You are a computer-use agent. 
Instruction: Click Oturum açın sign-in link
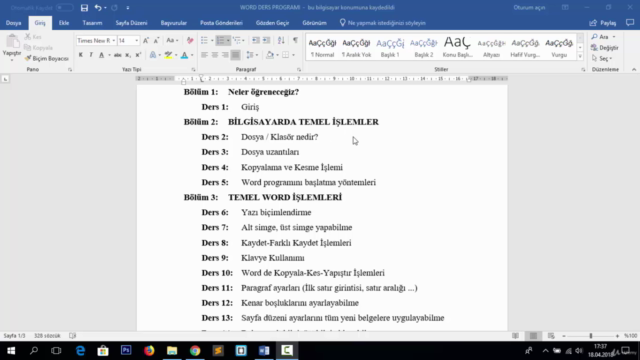(529, 8)
